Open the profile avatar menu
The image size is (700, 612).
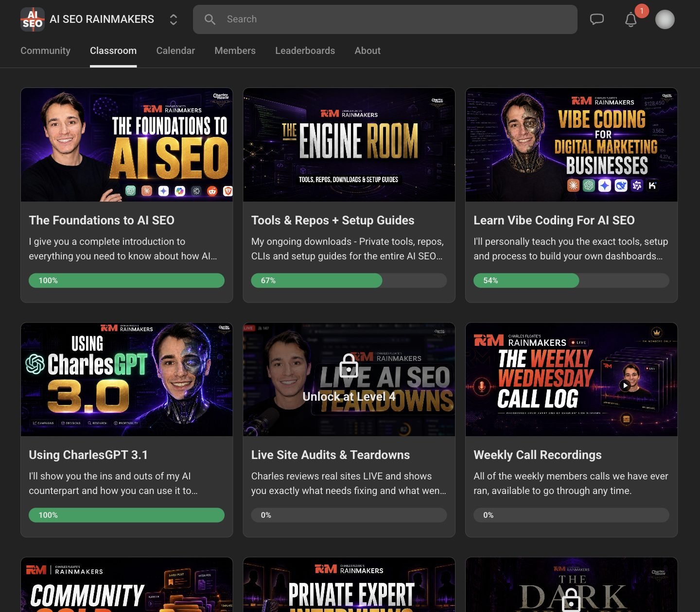[665, 19]
